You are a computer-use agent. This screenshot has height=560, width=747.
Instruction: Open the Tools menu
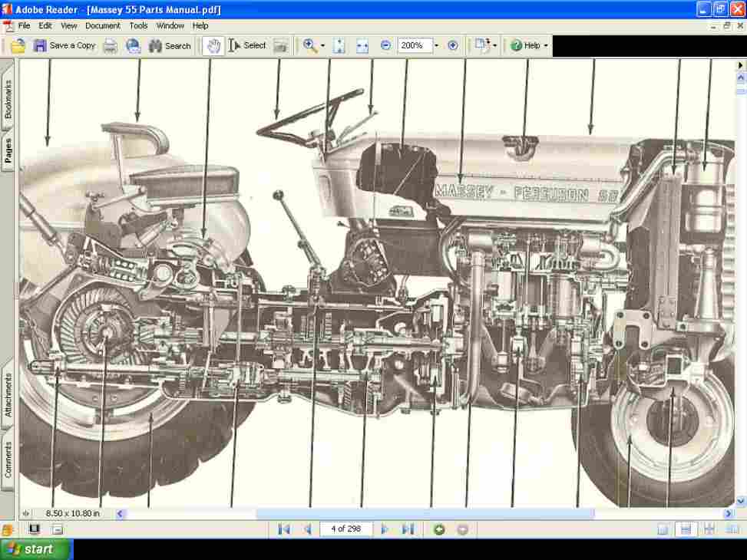pyautogui.click(x=138, y=26)
